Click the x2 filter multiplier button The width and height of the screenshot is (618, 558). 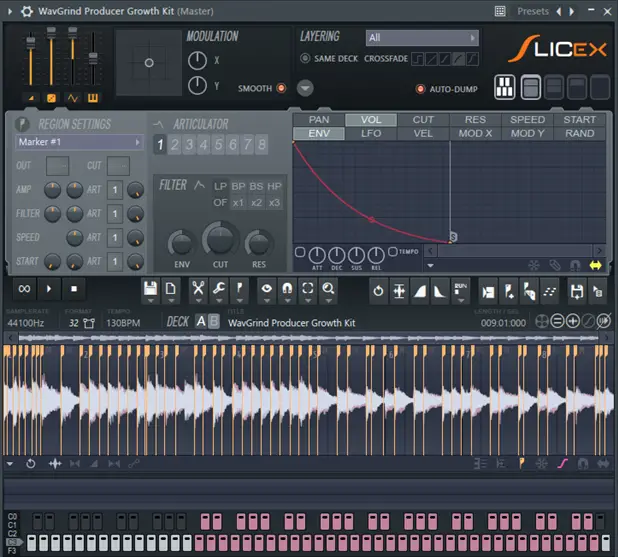pos(256,203)
